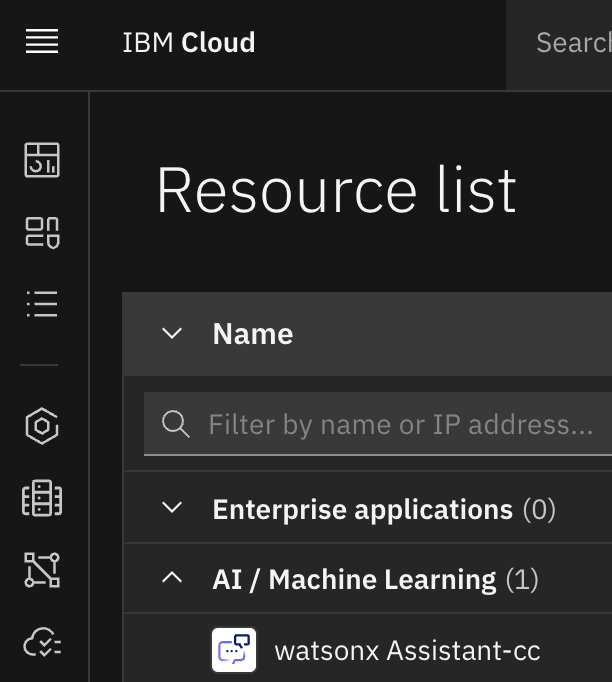Click the IBM Cloud logo link
This screenshot has height=682, width=612.
coord(189,43)
